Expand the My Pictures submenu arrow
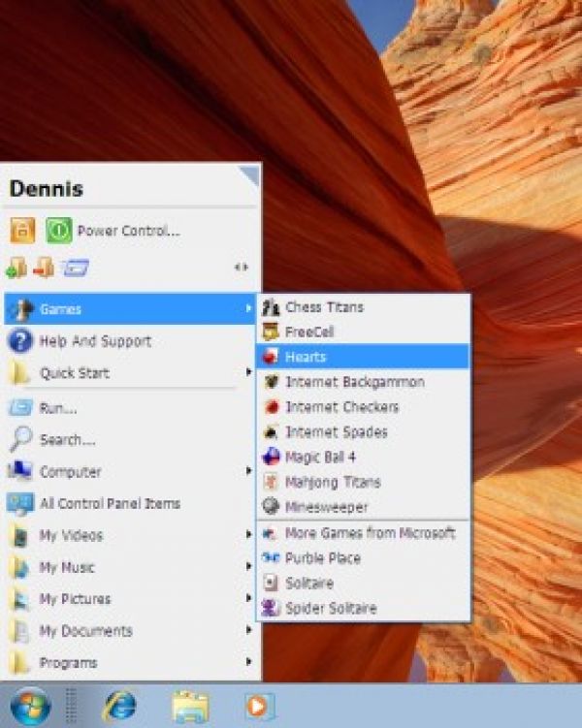Viewport: 582px width, 728px height. 248,598
